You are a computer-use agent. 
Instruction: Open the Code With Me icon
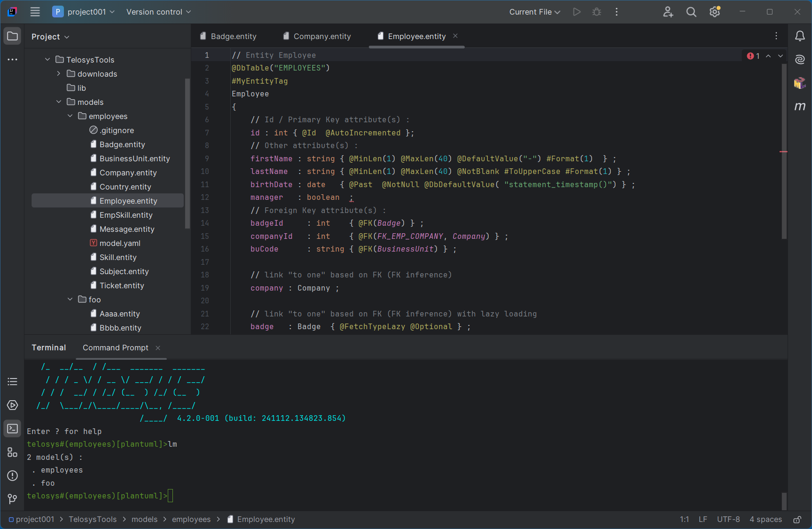pos(668,12)
